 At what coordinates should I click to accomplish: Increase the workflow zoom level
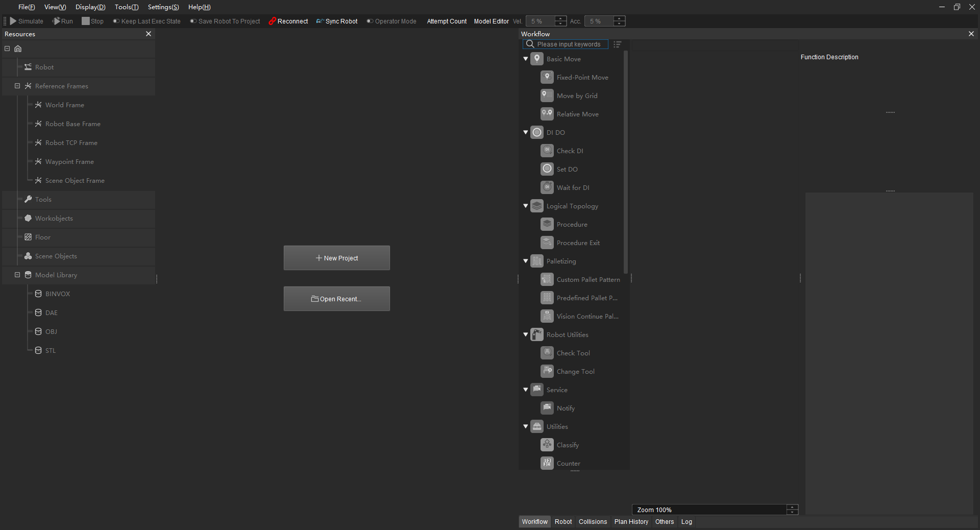click(792, 507)
